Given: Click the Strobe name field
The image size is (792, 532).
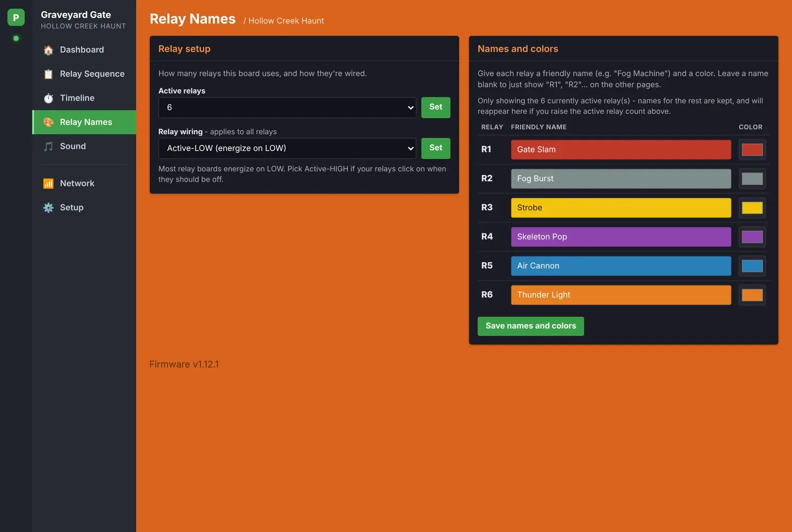Looking at the screenshot, I should pyautogui.click(x=621, y=208).
